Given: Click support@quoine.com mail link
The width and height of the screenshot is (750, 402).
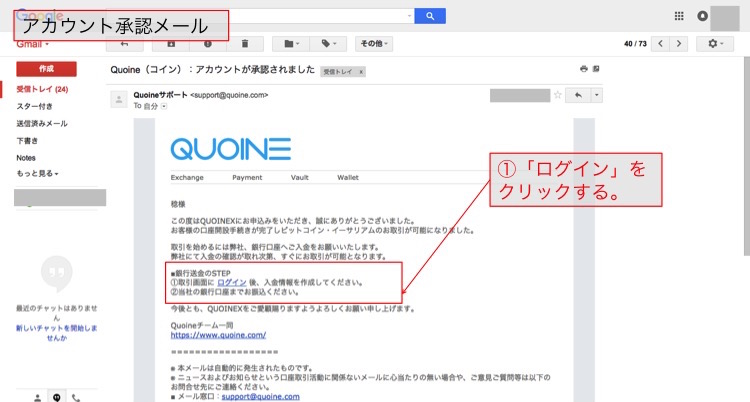Looking at the screenshot, I should pyautogui.click(x=260, y=396).
